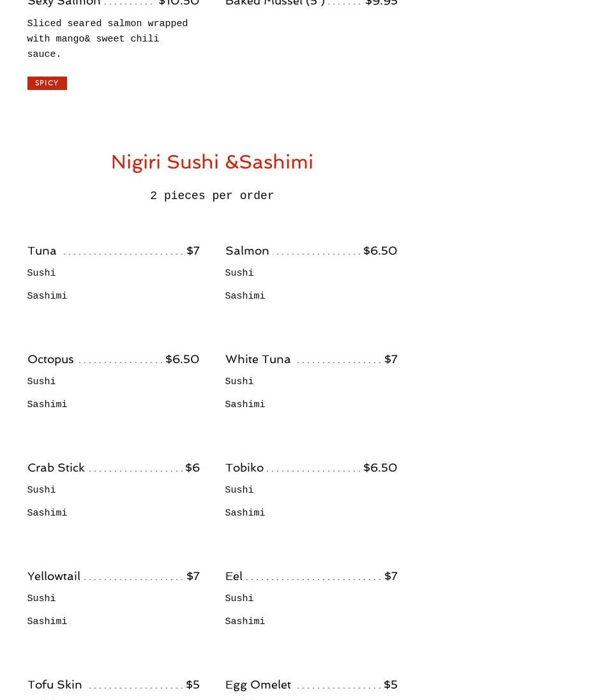Select the Tobiko menu item
The image size is (616, 700).
coord(244,468)
